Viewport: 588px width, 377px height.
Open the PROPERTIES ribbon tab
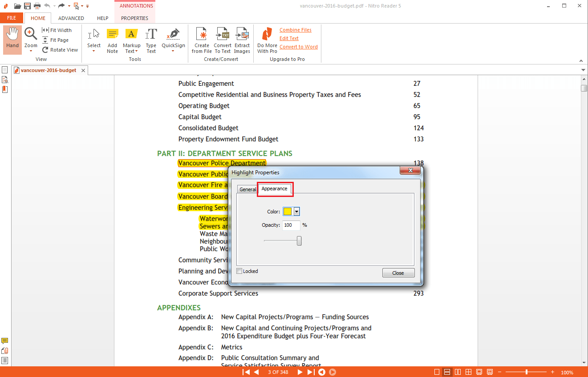tap(135, 18)
